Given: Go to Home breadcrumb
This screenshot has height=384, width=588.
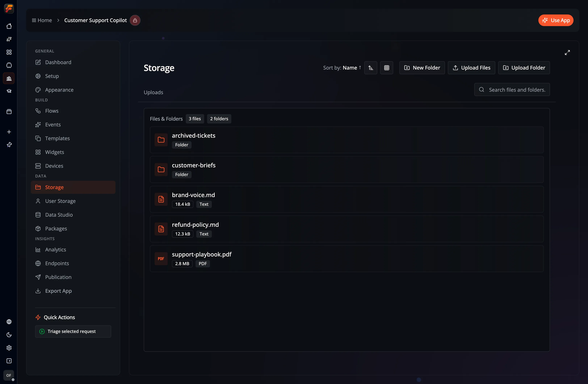Looking at the screenshot, I should point(42,20).
